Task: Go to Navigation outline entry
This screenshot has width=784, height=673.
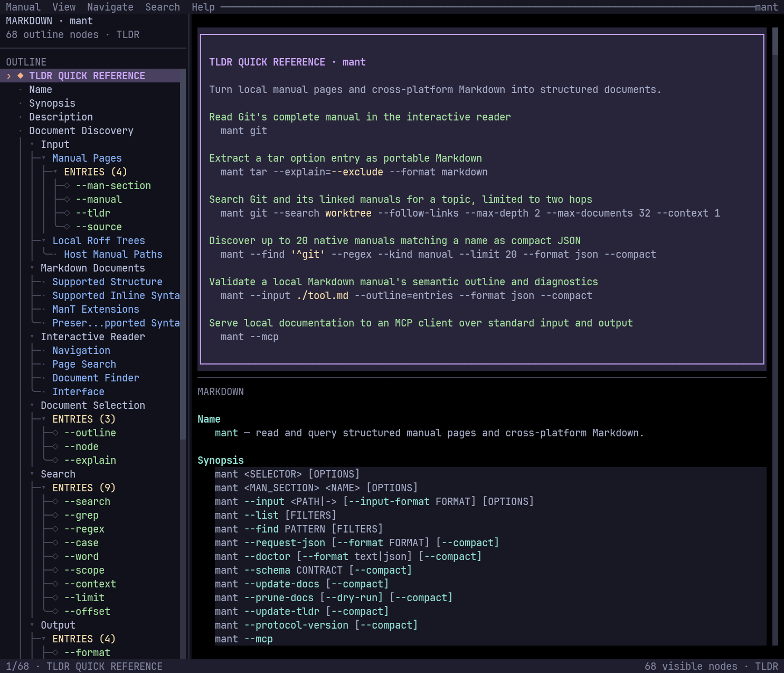Action: (x=81, y=350)
